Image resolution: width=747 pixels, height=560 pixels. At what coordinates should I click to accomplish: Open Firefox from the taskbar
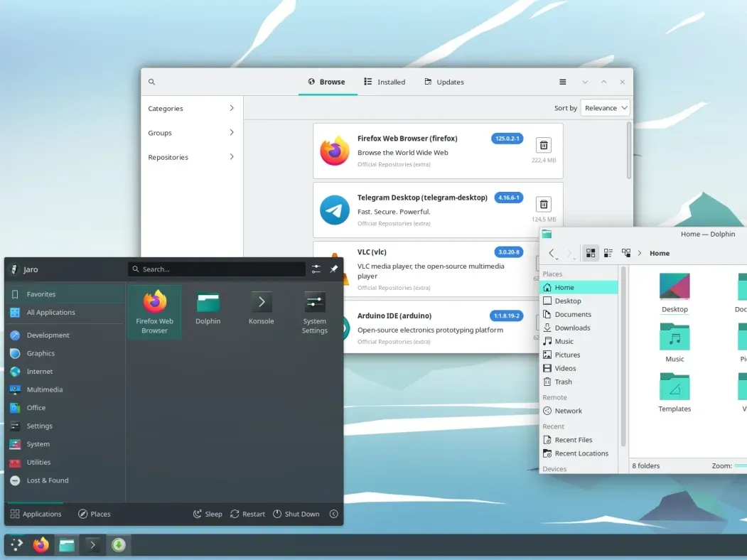(41, 544)
